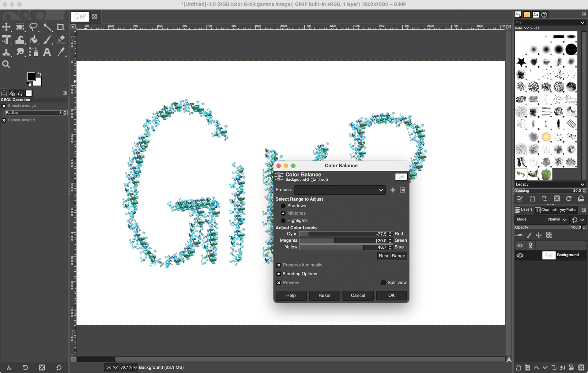
Task: Refresh the brushes list
Action: [x=569, y=198]
